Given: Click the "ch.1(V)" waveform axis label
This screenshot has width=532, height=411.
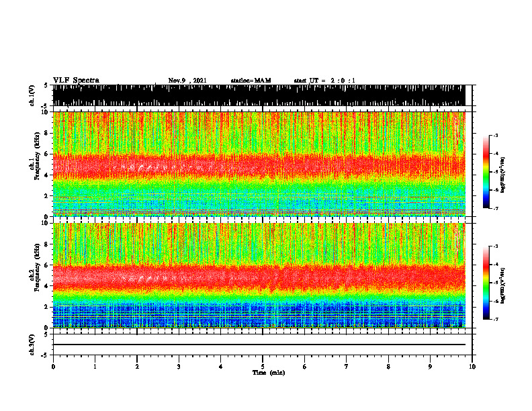Looking at the screenshot, I should coord(32,95).
